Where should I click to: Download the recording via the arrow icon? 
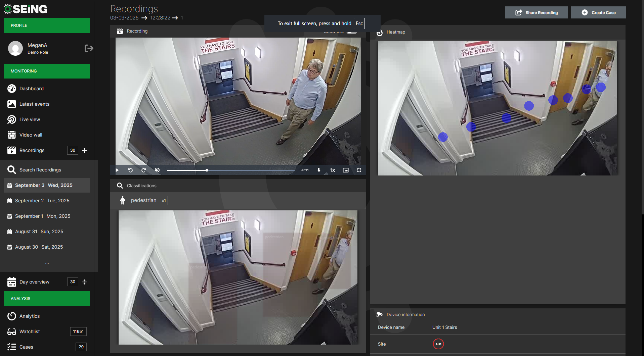pos(318,170)
